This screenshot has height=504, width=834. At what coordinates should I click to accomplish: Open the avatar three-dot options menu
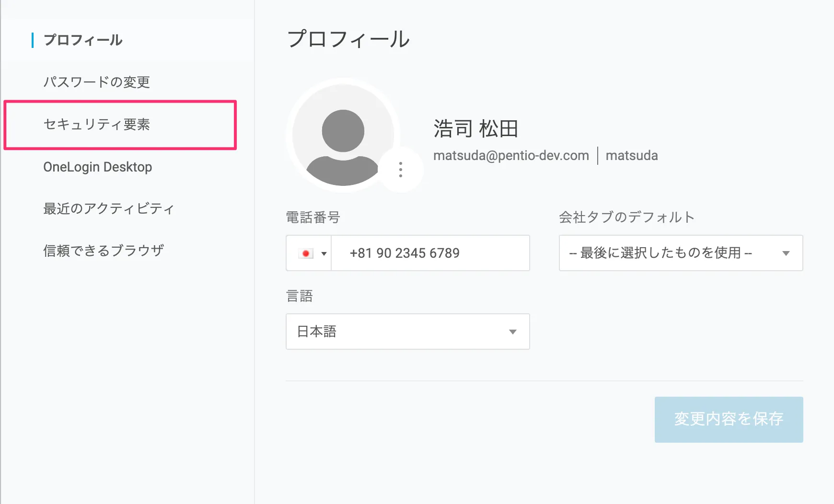[x=401, y=170]
